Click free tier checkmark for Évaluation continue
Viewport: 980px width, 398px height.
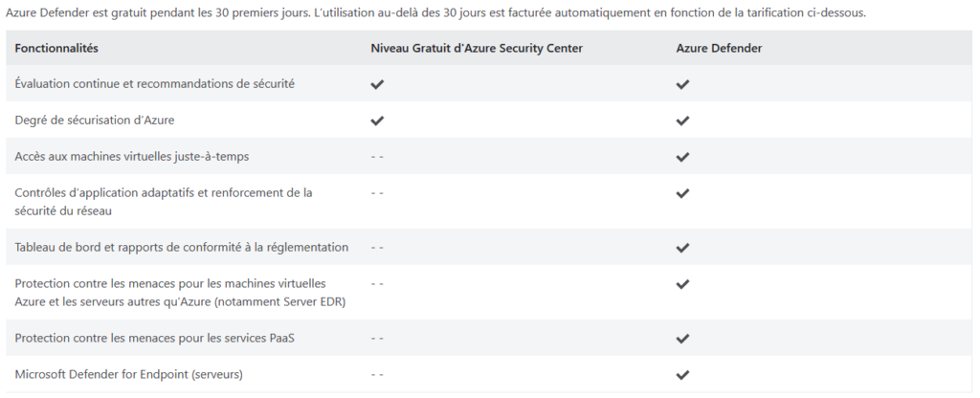(377, 84)
